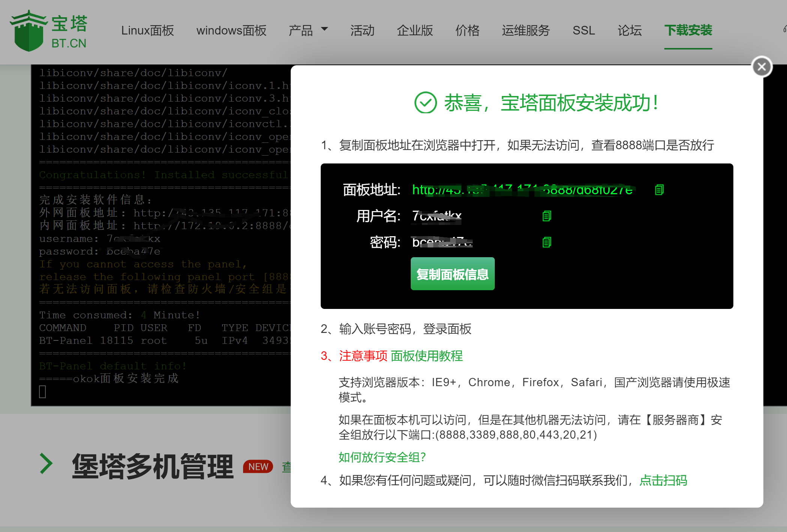This screenshot has height=532, width=787.
Task: Go to the 活动 page
Action: 362,30
